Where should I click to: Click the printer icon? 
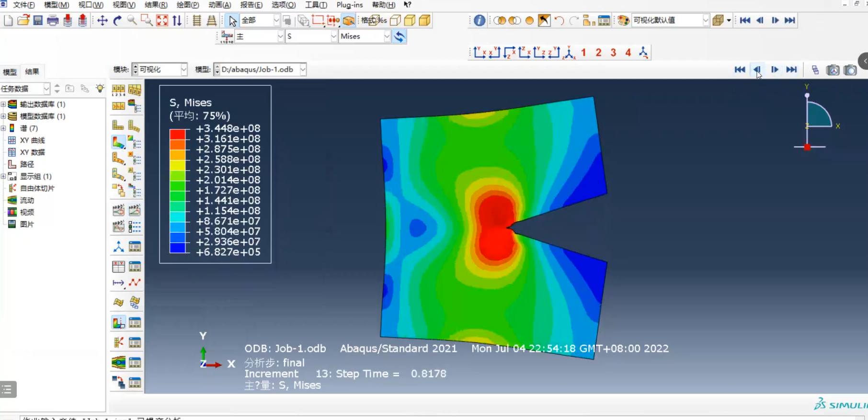[x=53, y=21]
